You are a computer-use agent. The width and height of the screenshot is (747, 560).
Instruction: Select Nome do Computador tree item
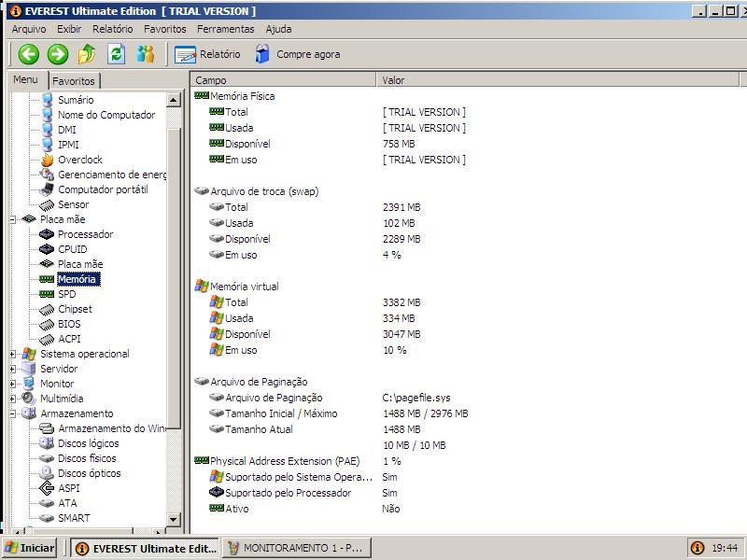106,115
